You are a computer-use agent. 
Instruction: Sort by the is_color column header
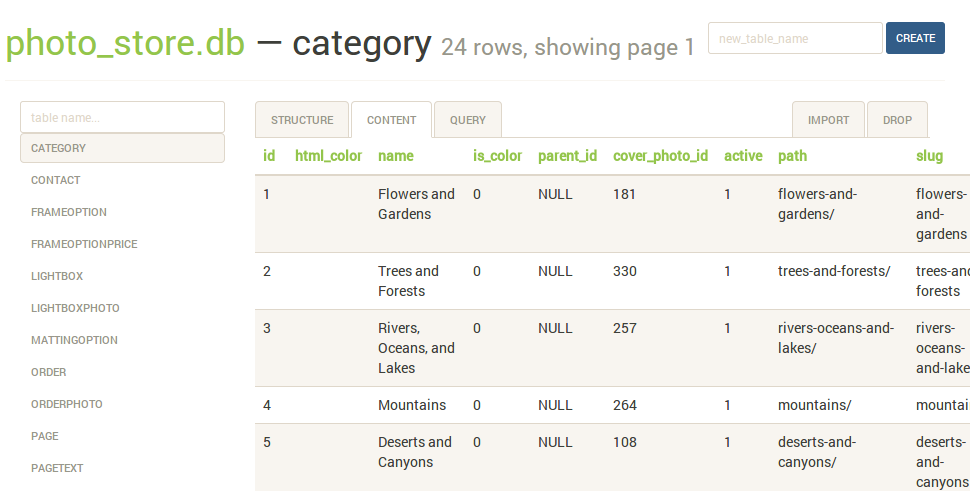coord(497,156)
